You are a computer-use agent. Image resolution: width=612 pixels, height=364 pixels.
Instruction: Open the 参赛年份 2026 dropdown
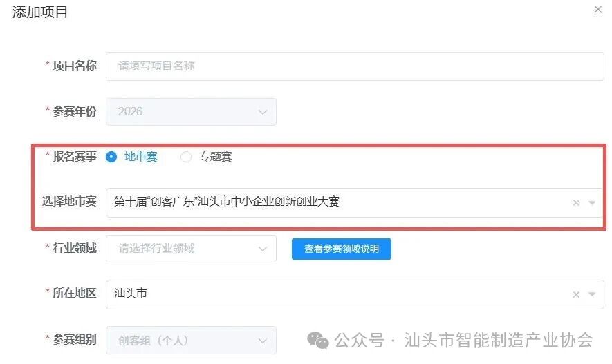point(191,112)
